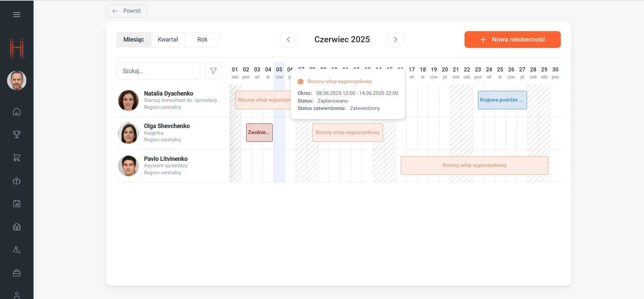Open the trophy achievements section
This screenshot has width=644, height=299.
(x=17, y=134)
